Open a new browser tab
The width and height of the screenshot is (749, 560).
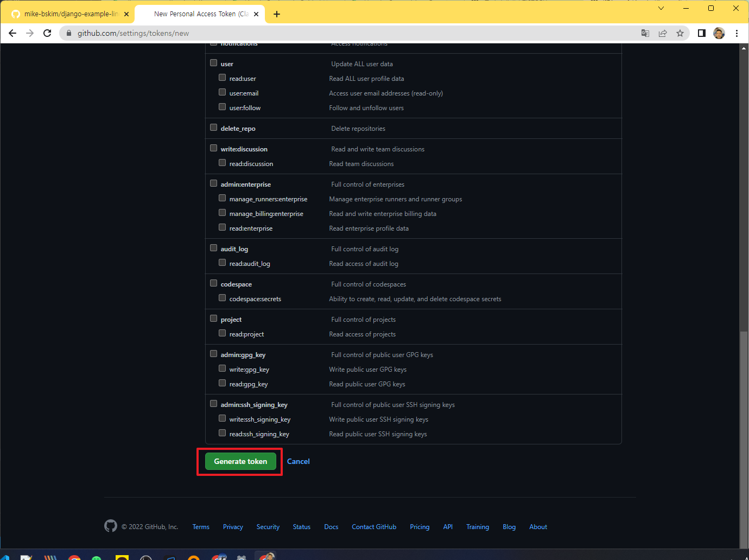pyautogui.click(x=277, y=14)
